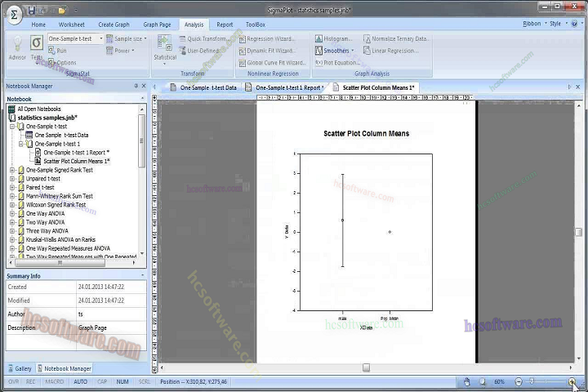Screen dimensions: 588x392
Task: Close the Notebook Manager panel
Action: point(144,86)
